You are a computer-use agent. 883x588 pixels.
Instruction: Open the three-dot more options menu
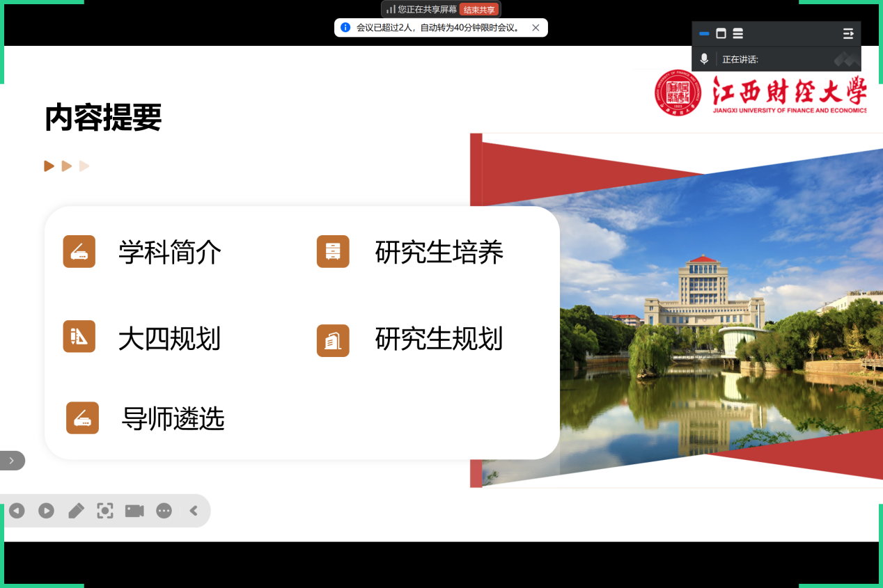pyautogui.click(x=164, y=511)
